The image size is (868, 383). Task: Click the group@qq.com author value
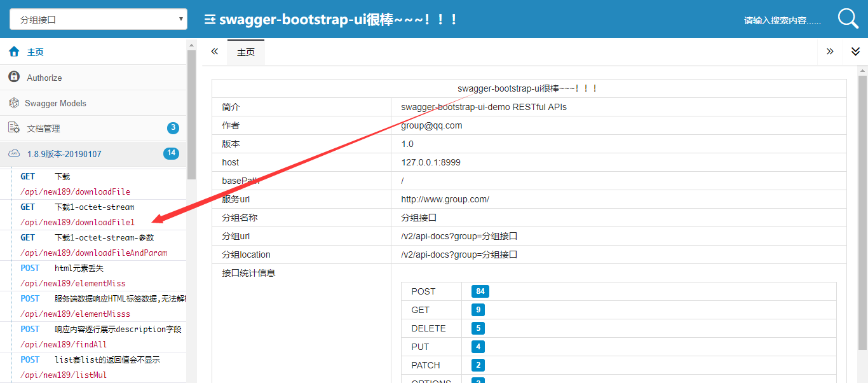[431, 125]
